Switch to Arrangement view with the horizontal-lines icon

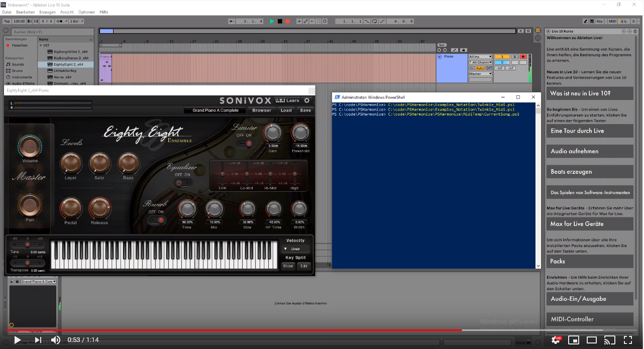pyautogui.click(x=538, y=30)
